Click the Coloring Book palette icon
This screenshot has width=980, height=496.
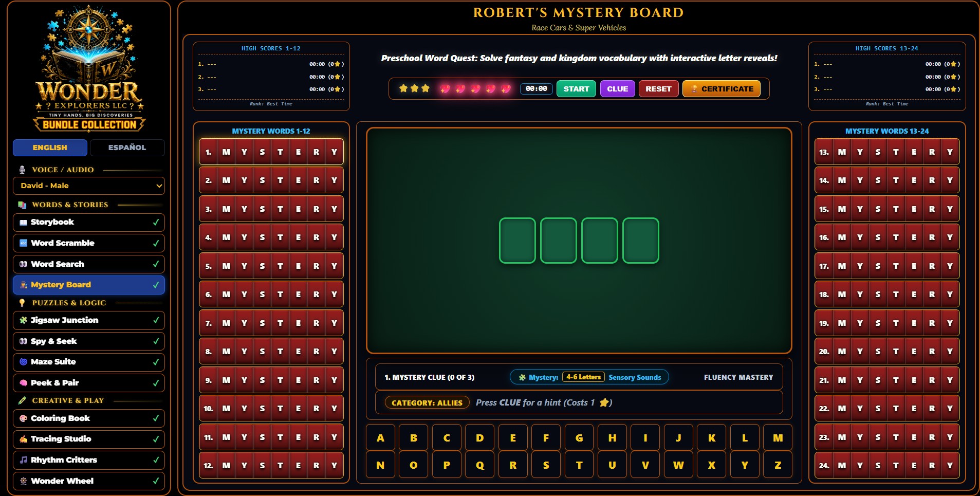pyautogui.click(x=23, y=418)
